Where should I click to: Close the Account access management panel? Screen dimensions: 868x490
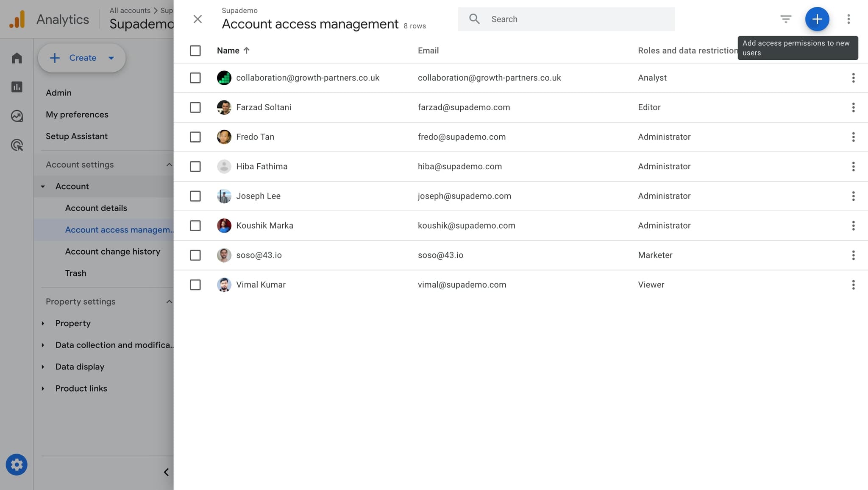pos(198,19)
